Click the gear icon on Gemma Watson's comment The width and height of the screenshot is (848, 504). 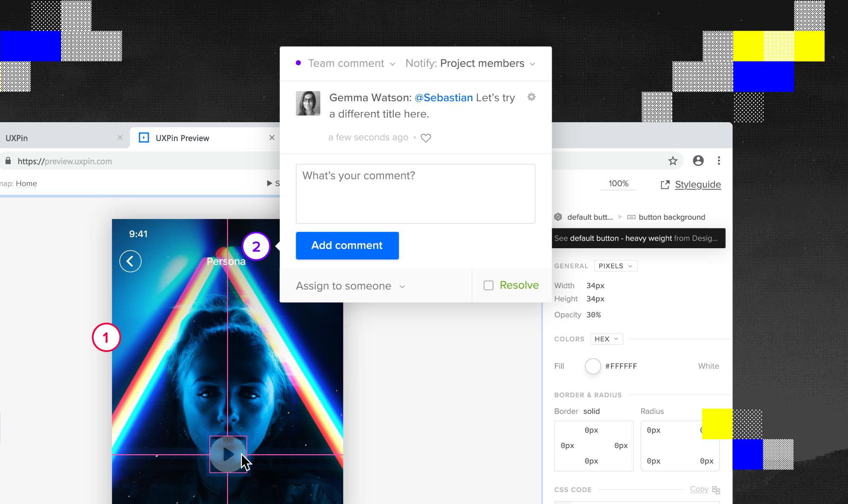coord(531,97)
